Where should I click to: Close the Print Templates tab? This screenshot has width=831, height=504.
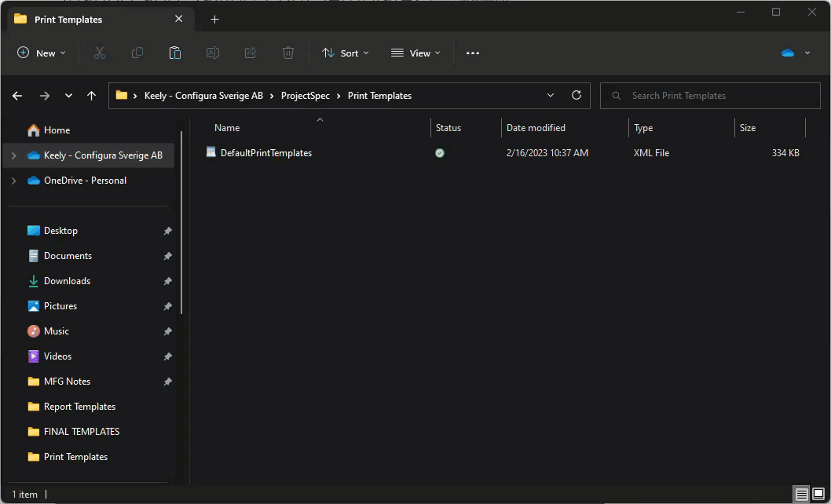point(178,19)
